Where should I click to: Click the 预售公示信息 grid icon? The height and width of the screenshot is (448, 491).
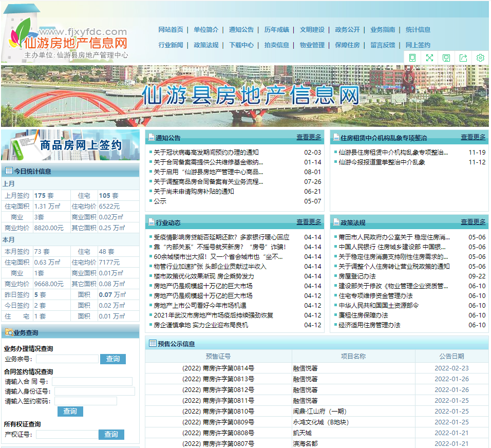tap(153, 343)
